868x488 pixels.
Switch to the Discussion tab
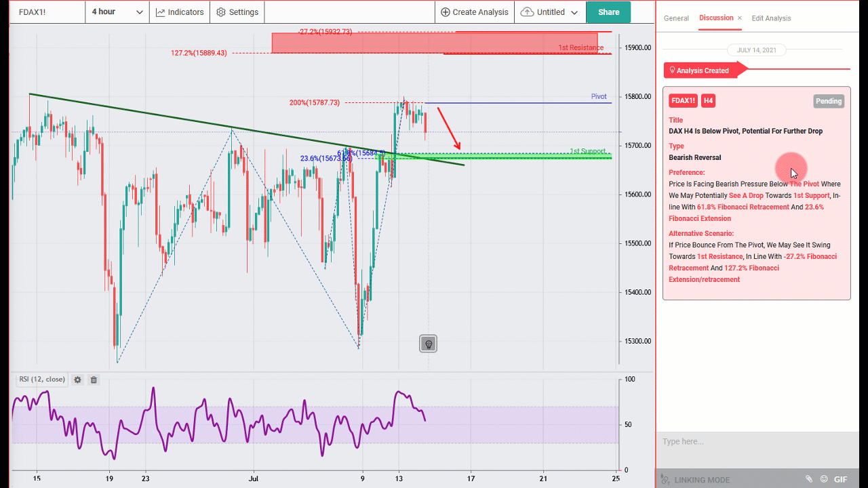(x=716, y=18)
